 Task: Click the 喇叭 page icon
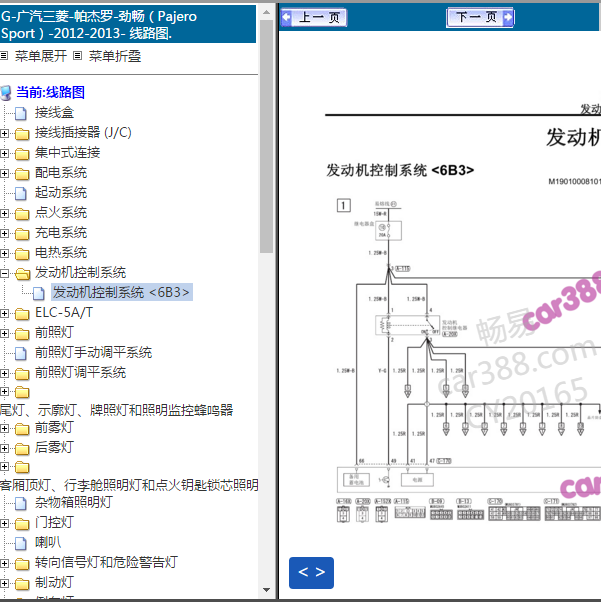coord(21,543)
